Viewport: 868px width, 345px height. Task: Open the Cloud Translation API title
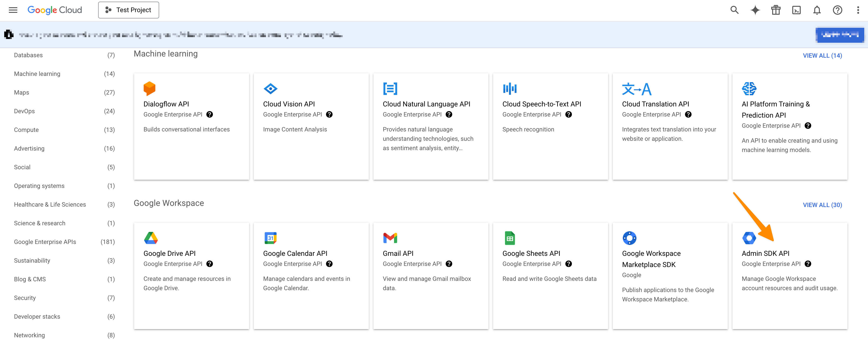coord(655,104)
